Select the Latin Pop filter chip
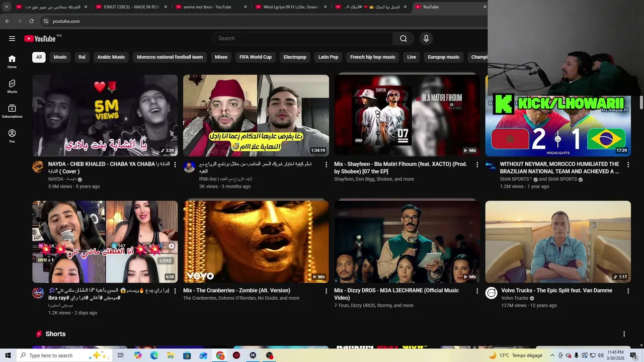 point(328,57)
